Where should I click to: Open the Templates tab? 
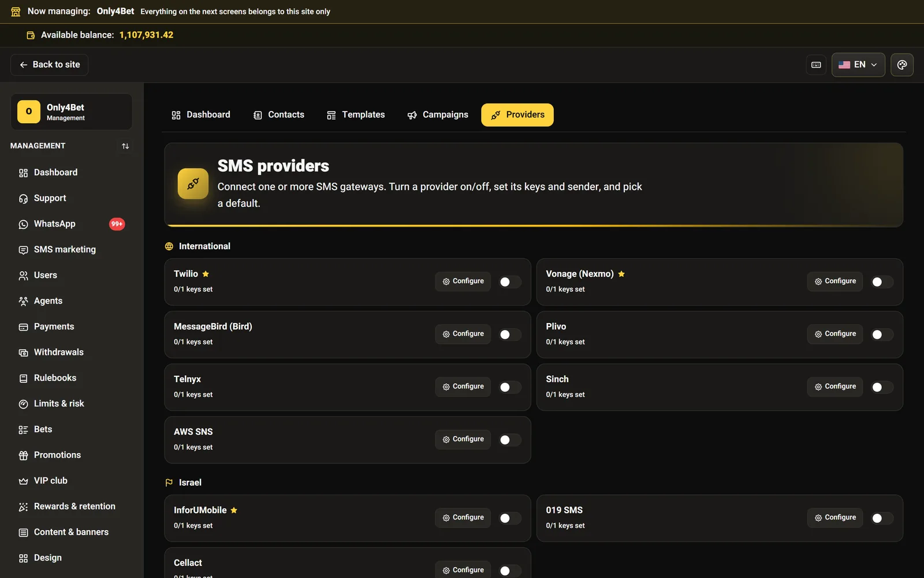click(356, 115)
